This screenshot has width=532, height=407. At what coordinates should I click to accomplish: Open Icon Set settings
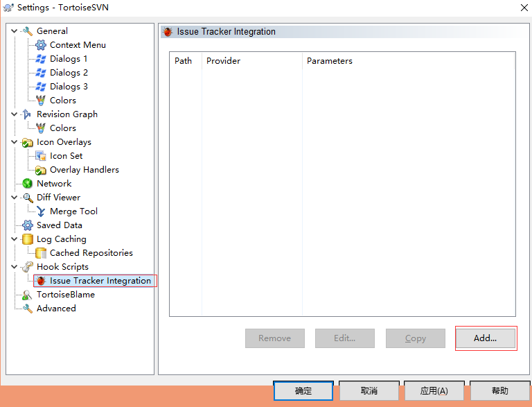tap(66, 156)
